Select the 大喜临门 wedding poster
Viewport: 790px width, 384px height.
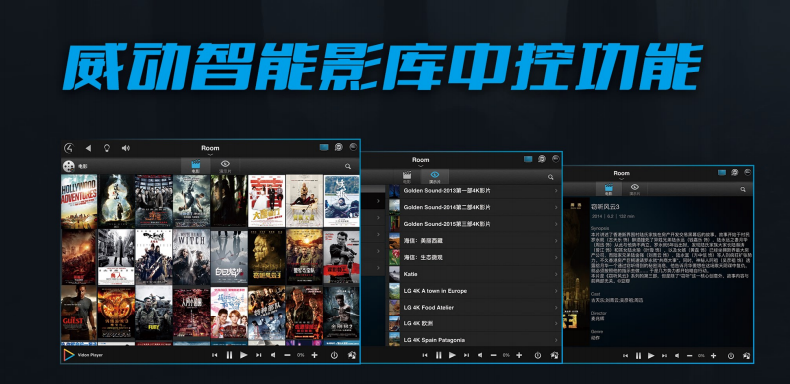(x=267, y=201)
